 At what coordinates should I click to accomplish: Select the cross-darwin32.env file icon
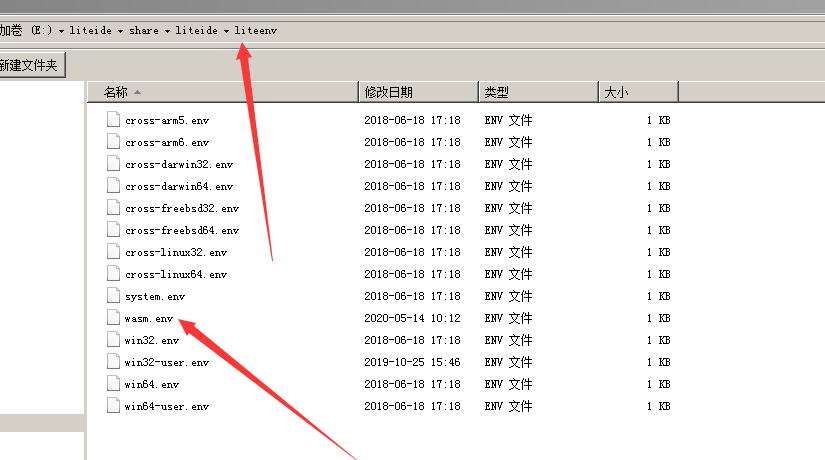(113, 164)
